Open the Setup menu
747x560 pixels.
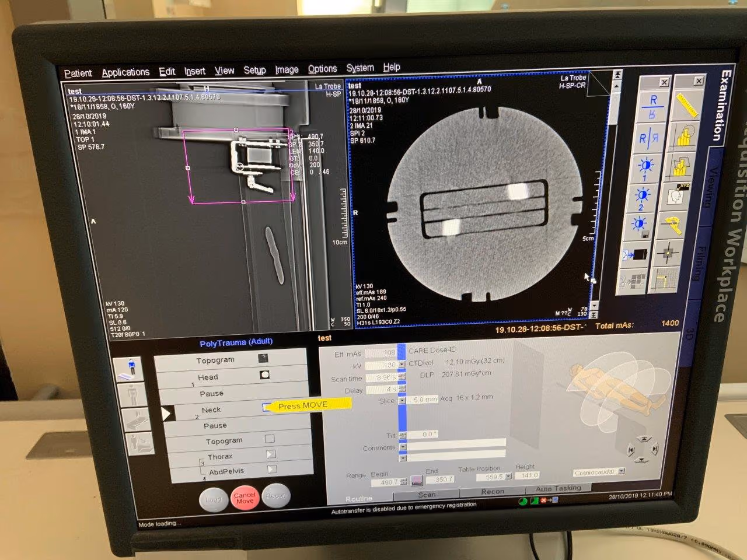254,70
